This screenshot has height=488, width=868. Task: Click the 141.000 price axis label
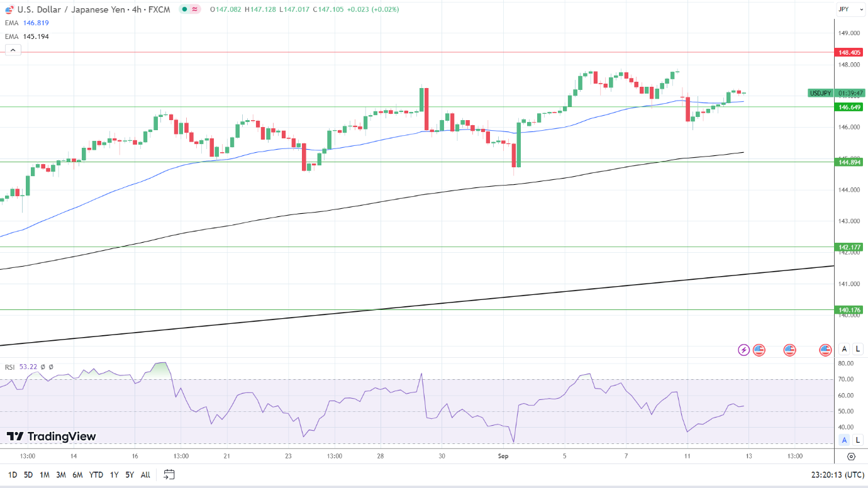pyautogui.click(x=848, y=284)
